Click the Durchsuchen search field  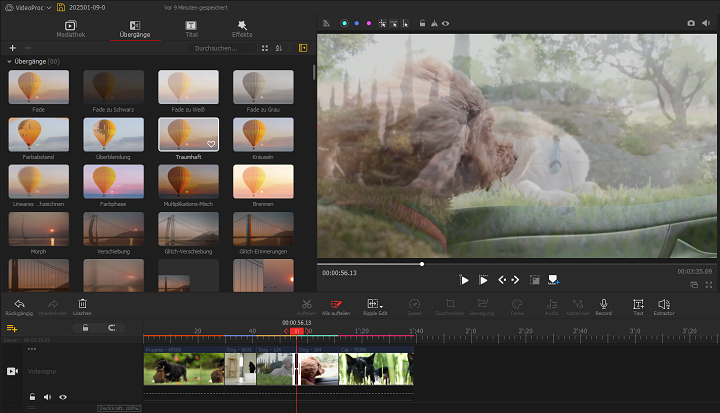click(222, 48)
